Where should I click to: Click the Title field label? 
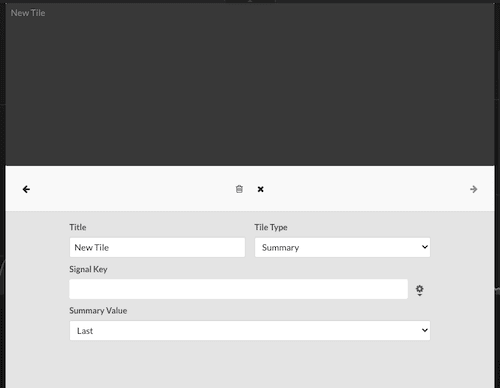[x=78, y=227]
